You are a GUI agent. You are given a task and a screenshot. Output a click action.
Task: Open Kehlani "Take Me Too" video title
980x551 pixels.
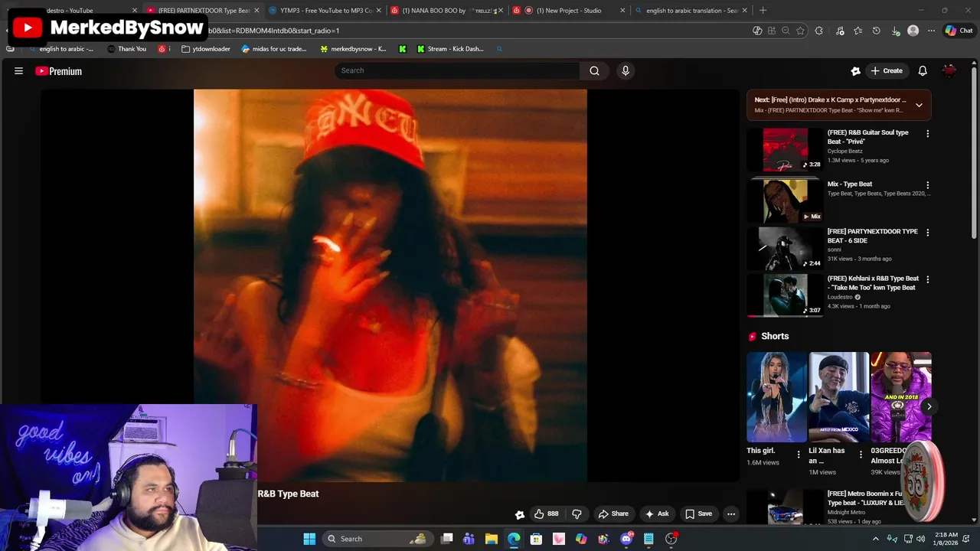873,283
